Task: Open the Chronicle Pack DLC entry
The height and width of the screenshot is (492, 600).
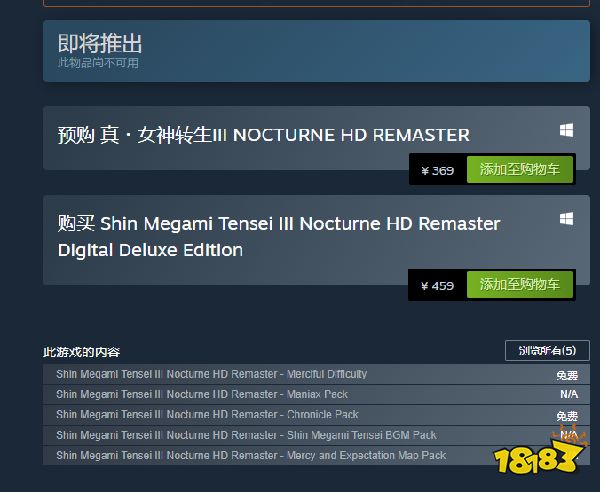Action: point(316,415)
